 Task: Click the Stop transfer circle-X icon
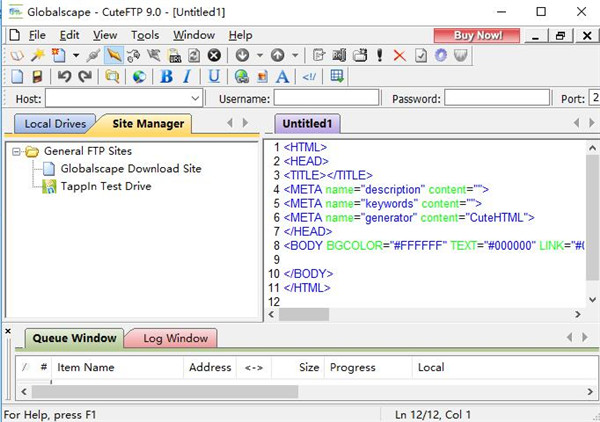[x=214, y=55]
